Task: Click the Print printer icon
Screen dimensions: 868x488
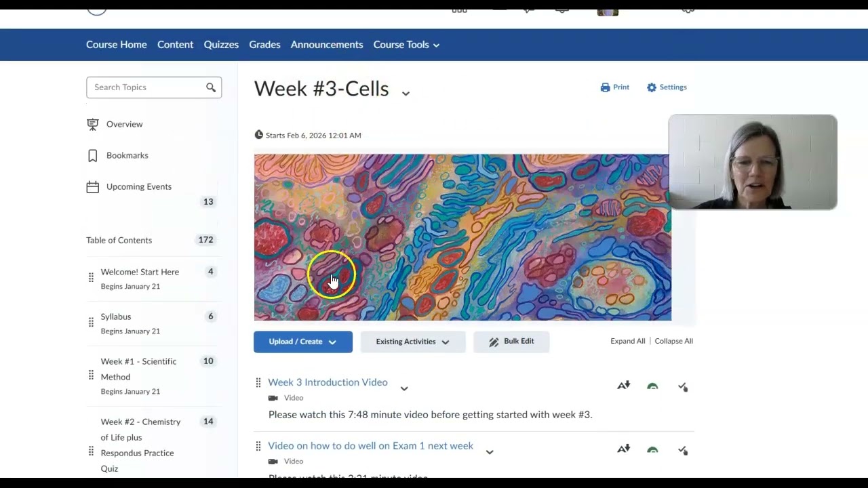Action: (605, 87)
